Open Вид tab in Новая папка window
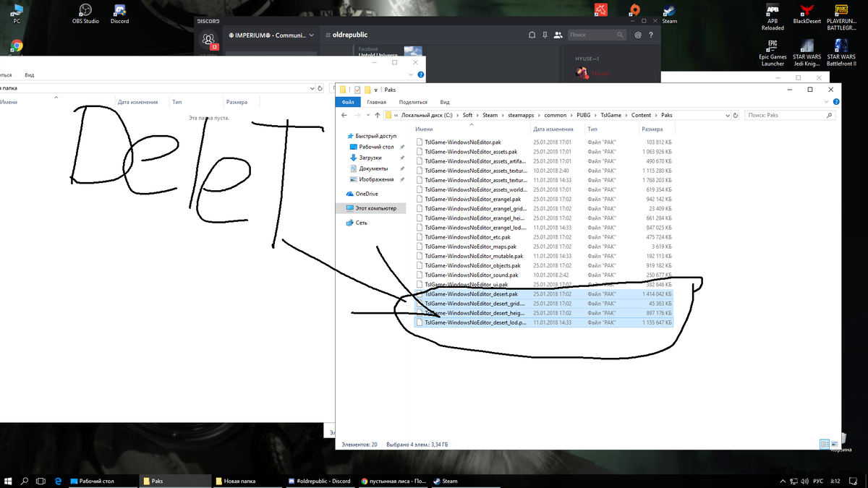The width and height of the screenshot is (868, 488). [30, 74]
